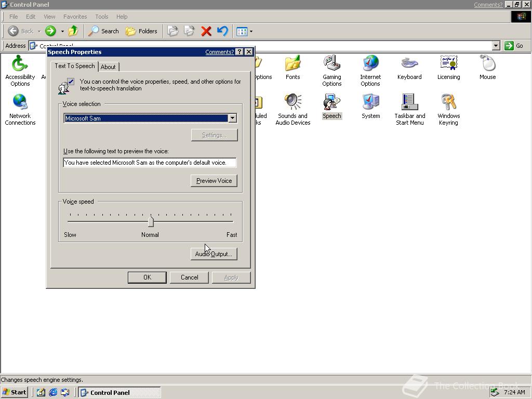Click the Control Panel taskbar button

pyautogui.click(x=119, y=392)
